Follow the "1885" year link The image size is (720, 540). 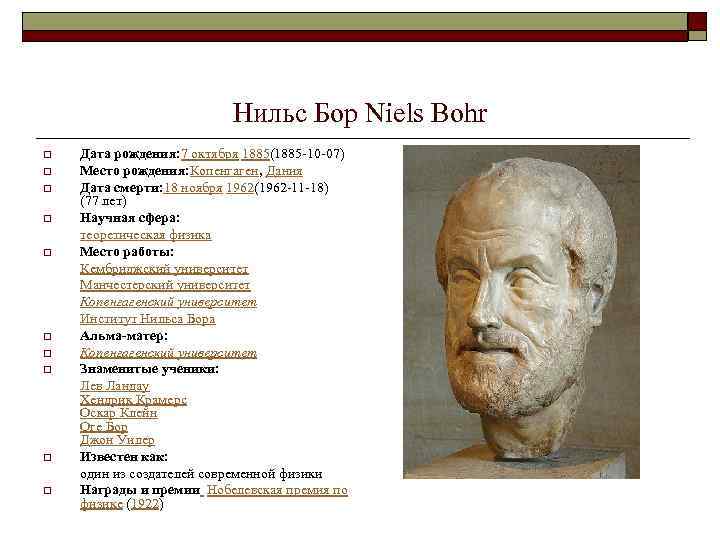click(256, 154)
